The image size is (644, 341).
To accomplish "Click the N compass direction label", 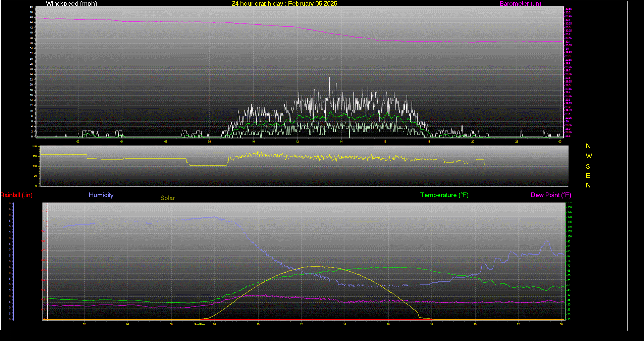I will pos(588,146).
